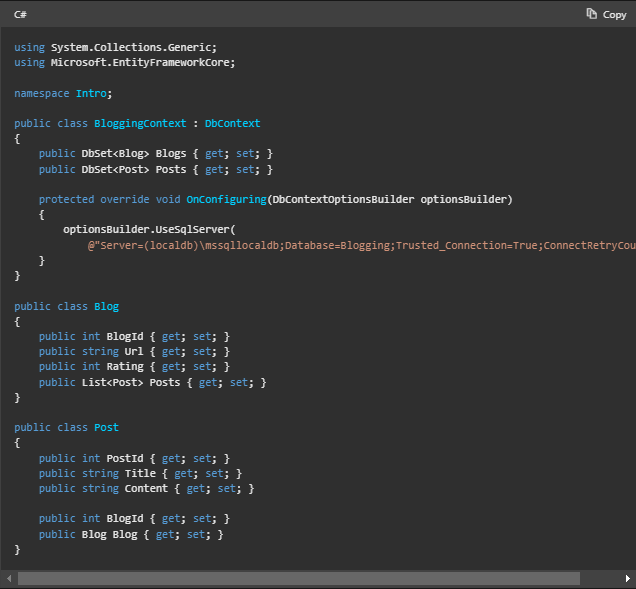Click the OnConfiguring method name

click(226, 199)
